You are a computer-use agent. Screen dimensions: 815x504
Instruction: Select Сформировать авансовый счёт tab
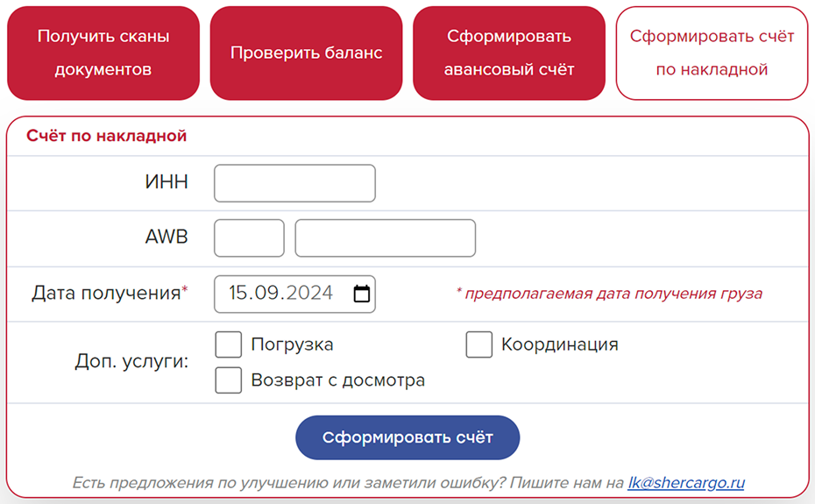[x=509, y=53]
